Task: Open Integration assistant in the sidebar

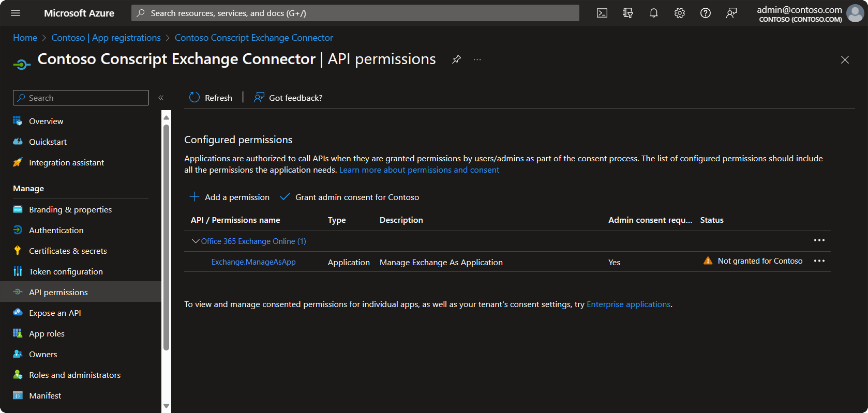Action: coord(66,162)
